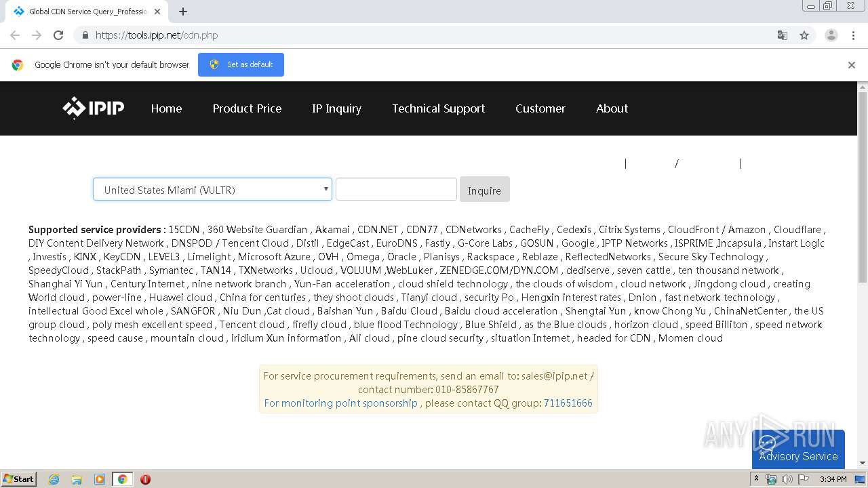Open Google Translate icon in address bar
Viewport: 868px width, 488px height.
coord(782,35)
